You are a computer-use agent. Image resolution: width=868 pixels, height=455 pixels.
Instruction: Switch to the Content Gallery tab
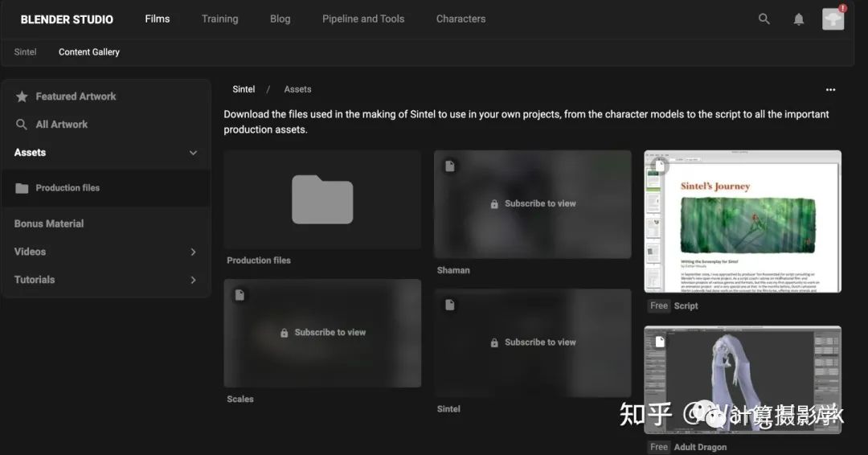[89, 52]
